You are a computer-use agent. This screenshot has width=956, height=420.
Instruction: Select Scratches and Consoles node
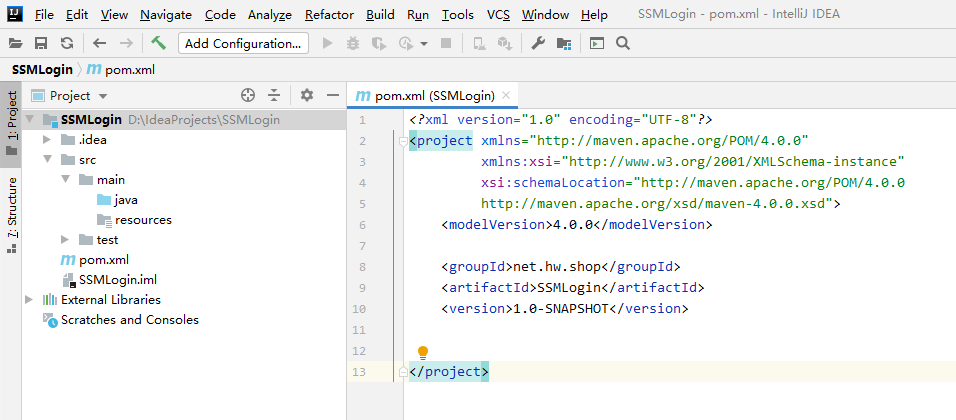pyautogui.click(x=121, y=319)
